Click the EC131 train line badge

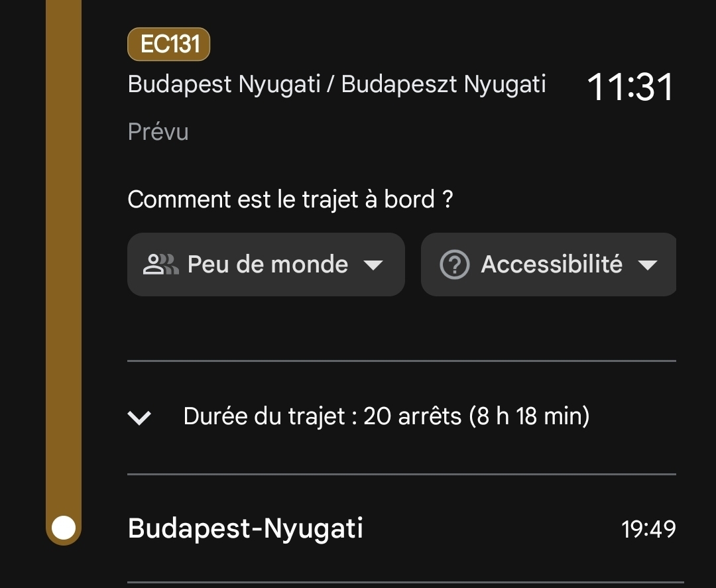pos(168,44)
